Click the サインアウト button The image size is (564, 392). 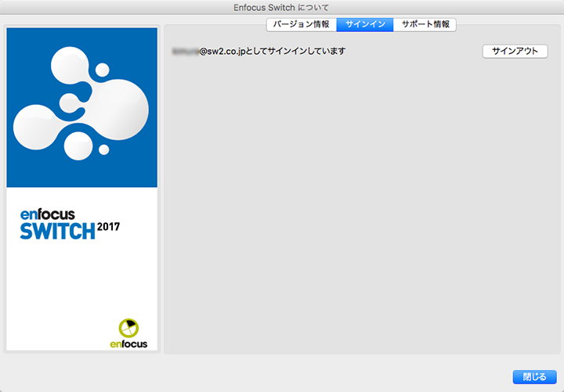515,52
